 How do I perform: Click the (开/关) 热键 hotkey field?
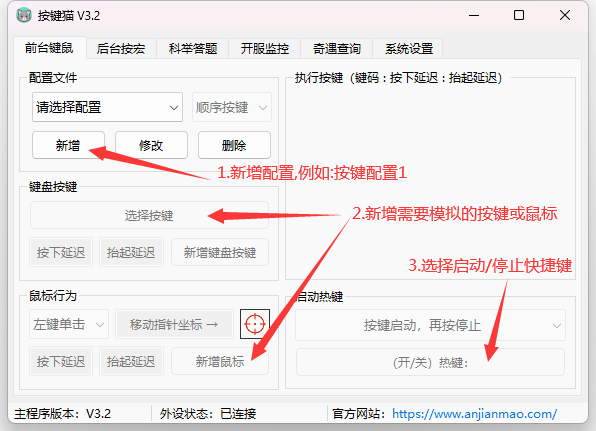(x=430, y=362)
